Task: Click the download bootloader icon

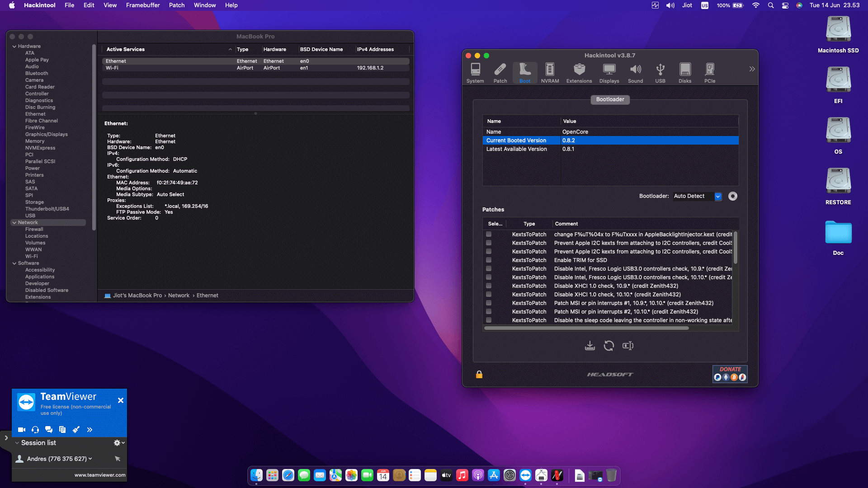Action: [x=590, y=345]
